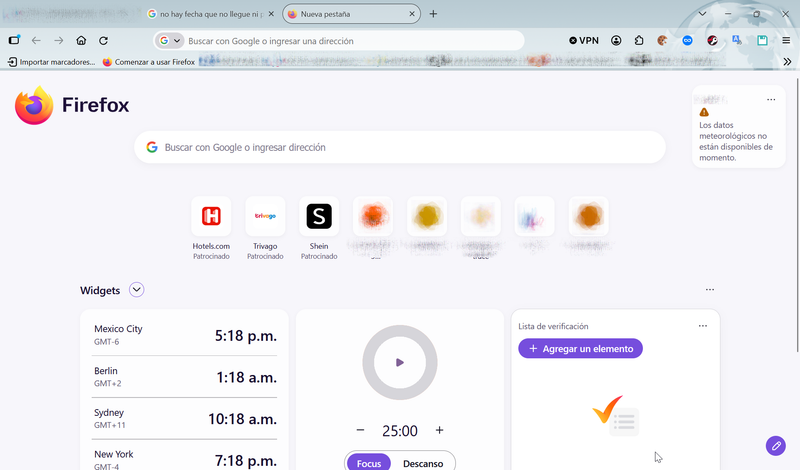The height and width of the screenshot is (470, 800).
Task: Select the Focus timer mode
Action: pyautogui.click(x=368, y=463)
